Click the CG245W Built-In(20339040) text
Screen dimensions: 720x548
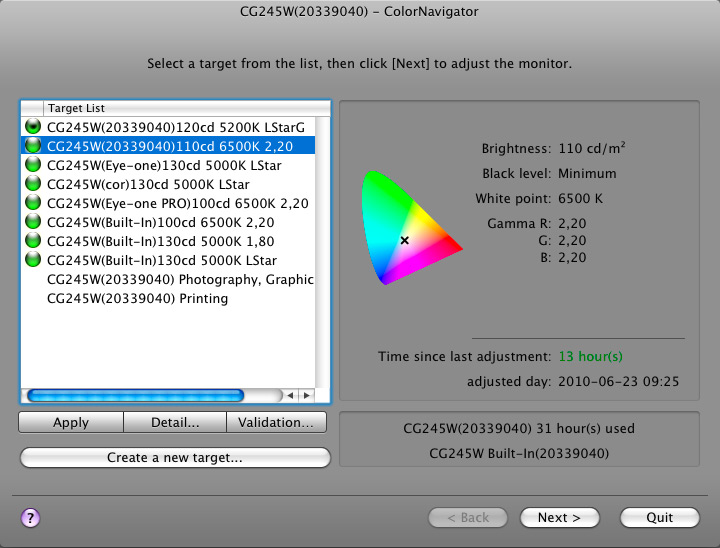tap(519, 453)
